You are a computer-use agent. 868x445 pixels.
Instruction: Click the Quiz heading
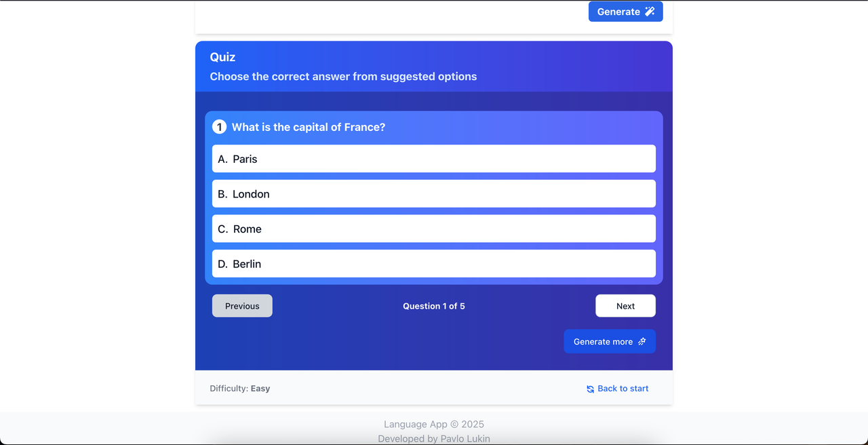[222, 57]
